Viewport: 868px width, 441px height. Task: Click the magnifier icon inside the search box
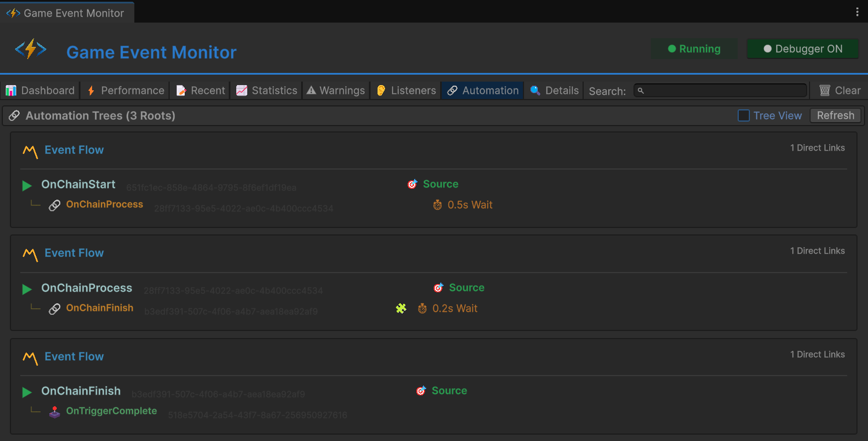point(640,90)
